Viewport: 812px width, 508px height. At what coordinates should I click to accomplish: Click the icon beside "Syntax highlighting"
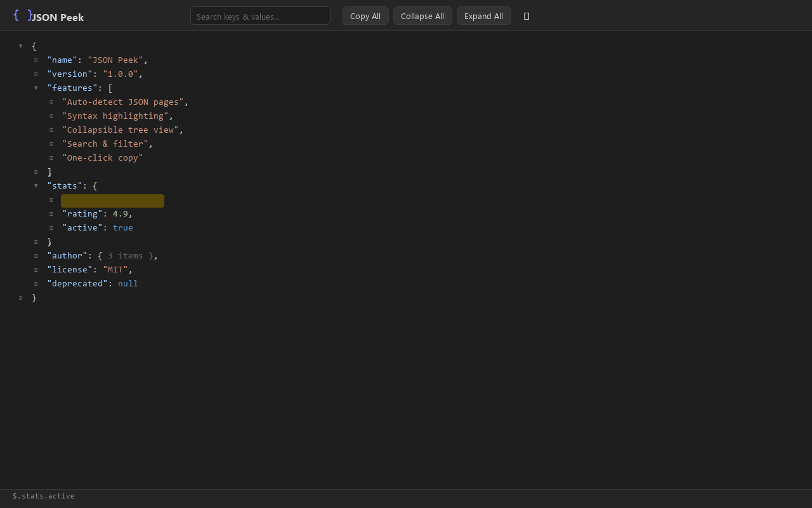51,116
